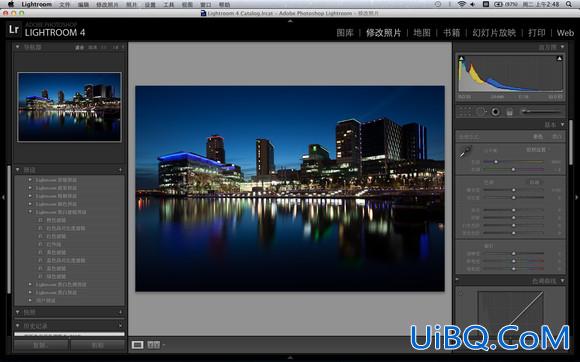Toggle the shadow clipping indicator in histogram

pyautogui.click(x=461, y=58)
